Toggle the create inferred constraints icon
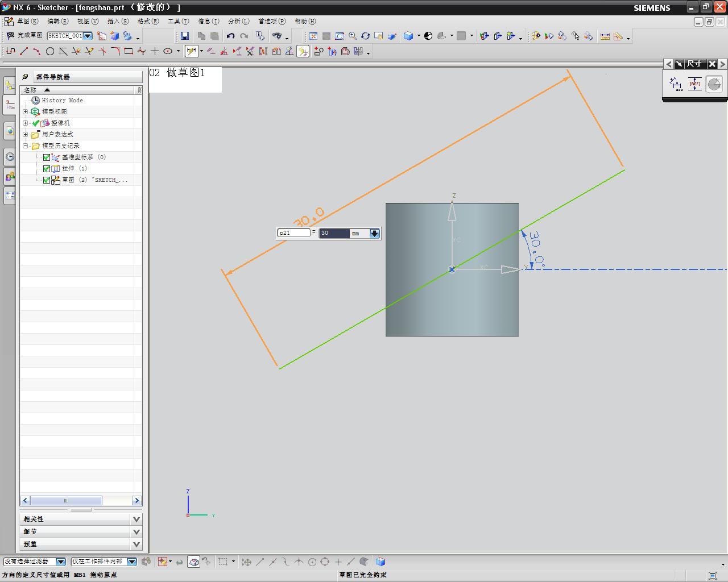 (x=303, y=52)
